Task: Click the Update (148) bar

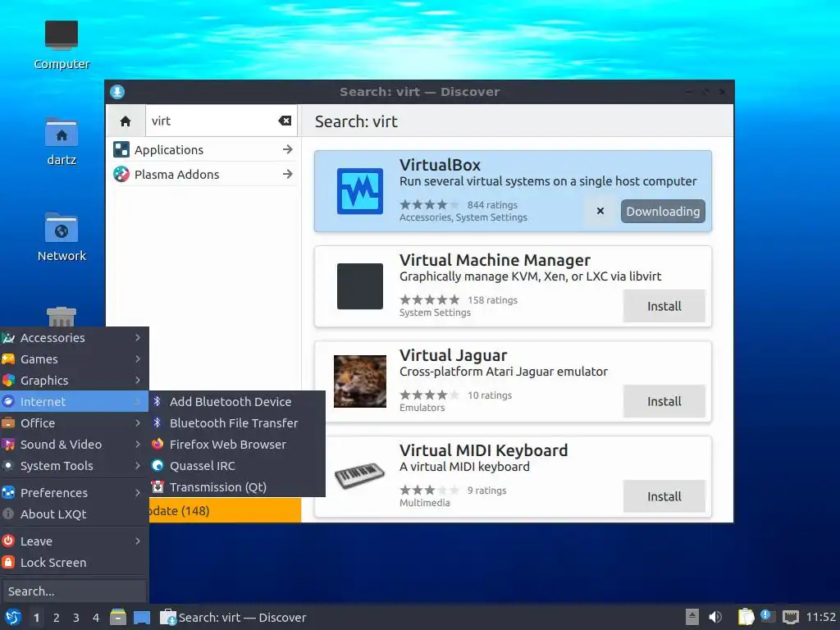Action: click(225, 510)
